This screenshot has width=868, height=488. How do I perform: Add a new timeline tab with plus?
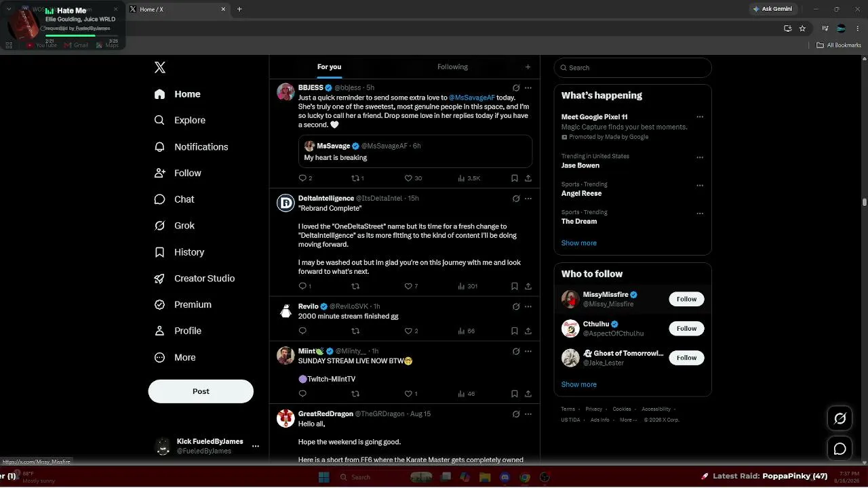(x=528, y=67)
